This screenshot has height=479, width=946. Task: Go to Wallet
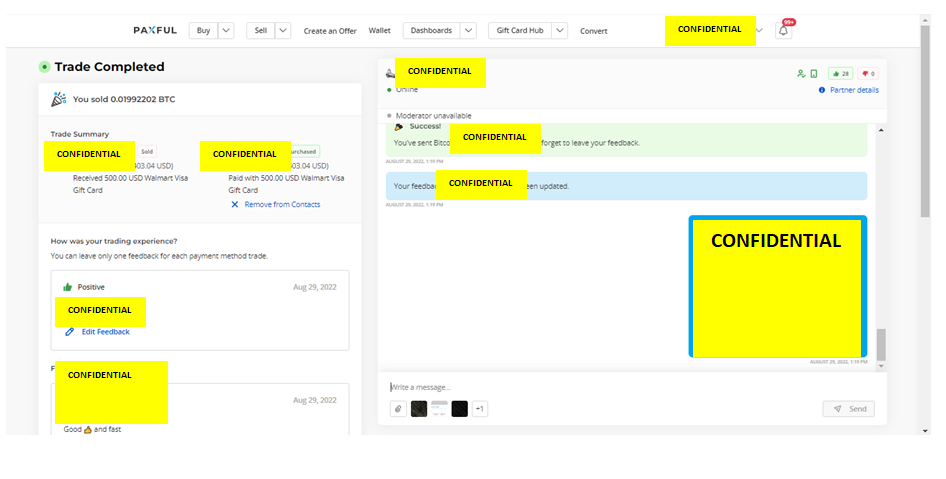(379, 30)
